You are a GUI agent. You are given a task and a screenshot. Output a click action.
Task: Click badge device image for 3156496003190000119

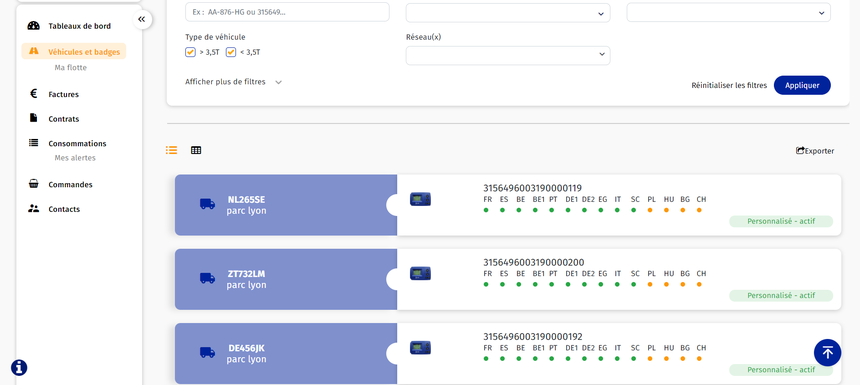pos(420,199)
